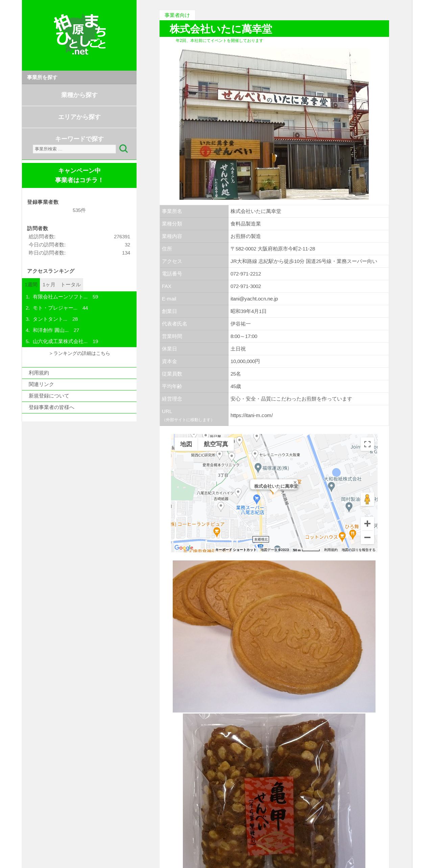Open the 柏原まちひとしごと.net site logo
The image size is (434, 868).
[x=80, y=34]
